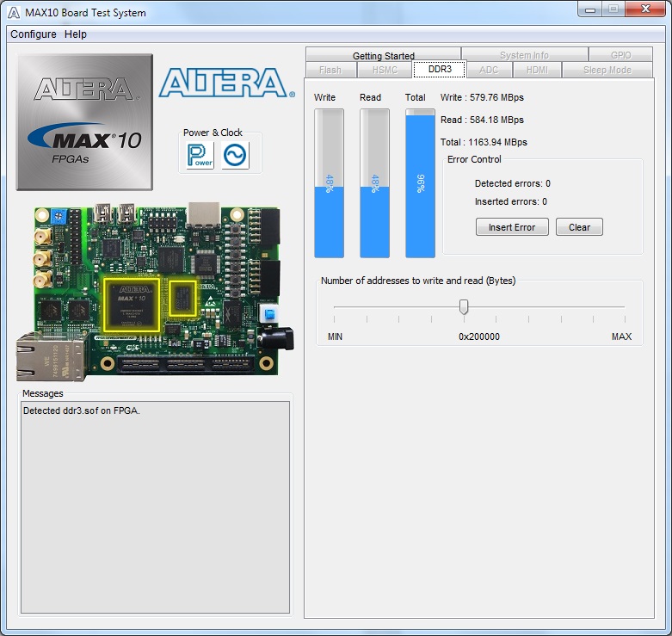
Task: Click the highlighted MAX 10 FPGA chip on board
Action: 132,305
